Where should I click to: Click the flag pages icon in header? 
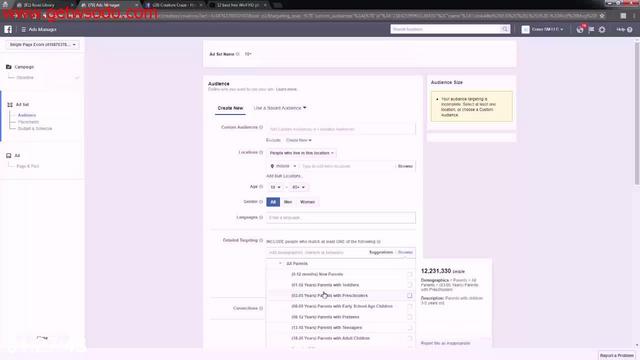[591, 29]
